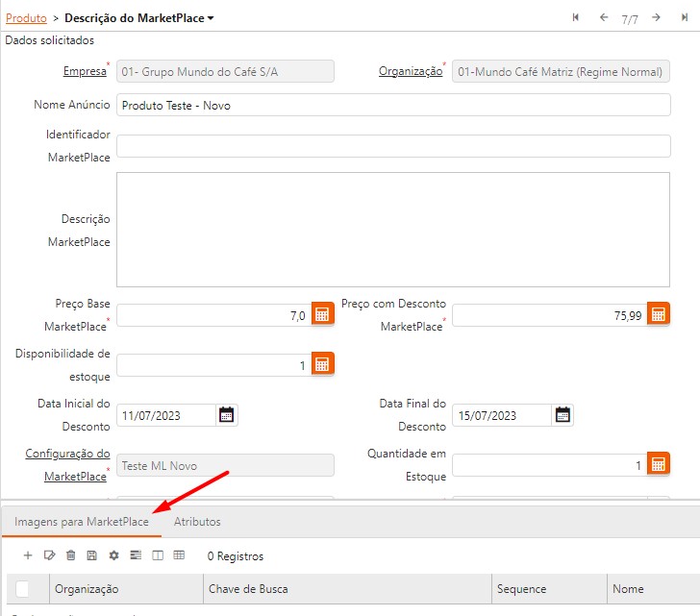Open calculator for Quantidade em Estoque
Viewport: 700px width, 616px height.
pos(659,465)
